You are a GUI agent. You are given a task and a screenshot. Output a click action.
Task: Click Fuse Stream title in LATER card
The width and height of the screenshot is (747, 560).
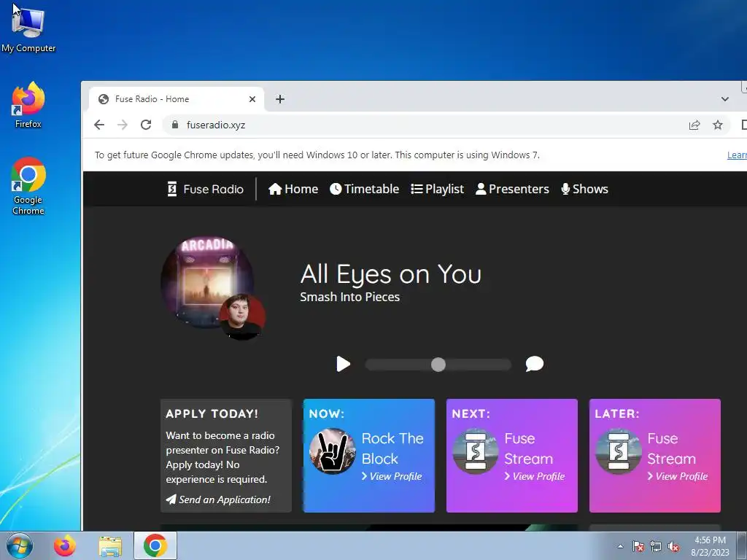672,448
